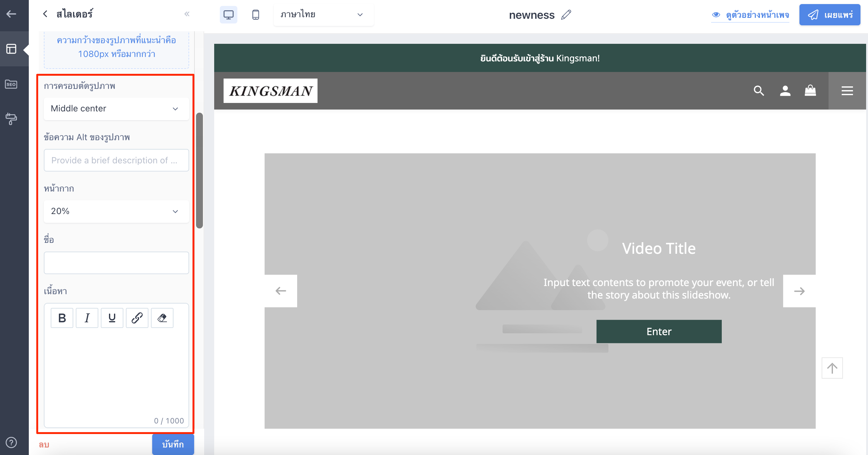
Task: Click the newness page title
Action: coord(532,15)
